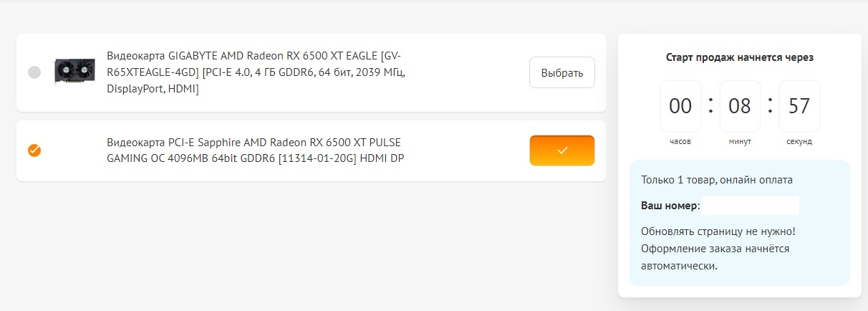This screenshot has height=311, width=868.
Task: Click the "Старт продаж начнется через" heading
Action: pos(739,57)
